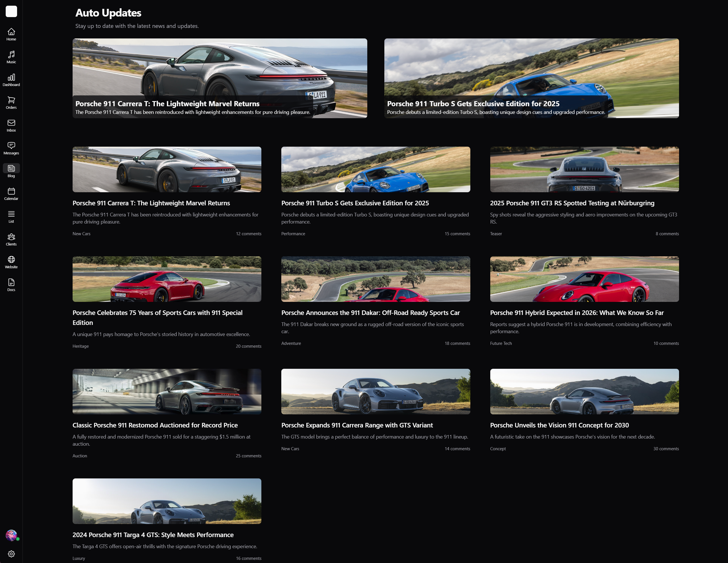Open '2025 Porsche 911 GT3 RS Spotted' title
Image resolution: width=728 pixels, height=563 pixels.
[x=572, y=203]
